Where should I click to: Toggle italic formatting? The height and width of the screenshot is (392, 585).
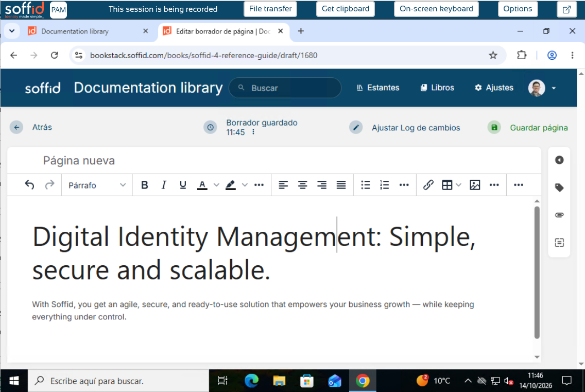163,185
